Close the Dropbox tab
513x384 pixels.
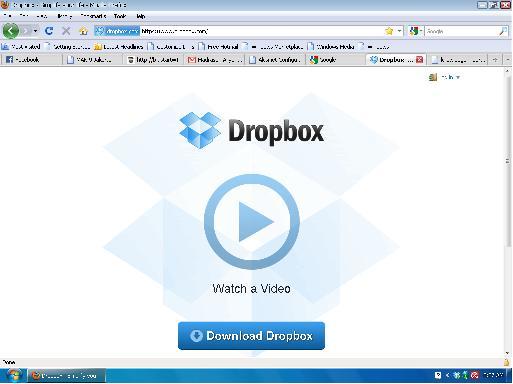tap(420, 60)
